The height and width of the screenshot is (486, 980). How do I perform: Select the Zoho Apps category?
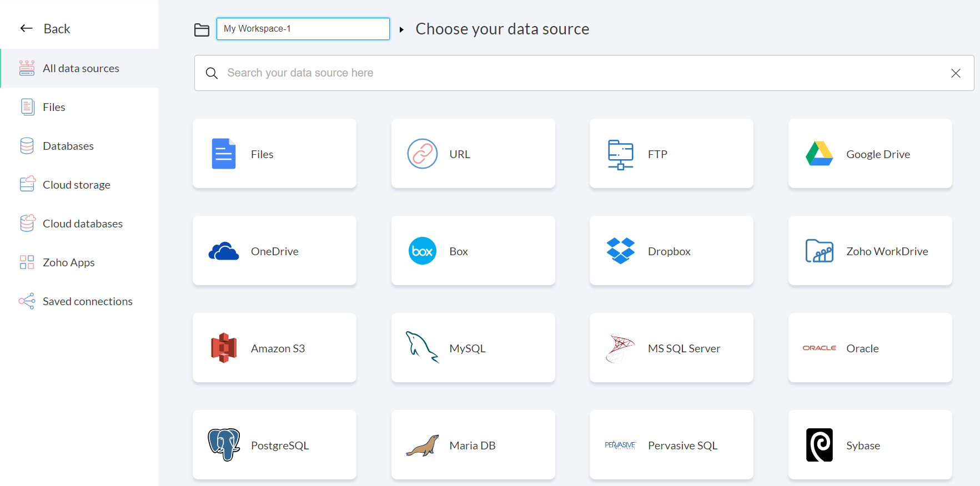pyautogui.click(x=79, y=262)
